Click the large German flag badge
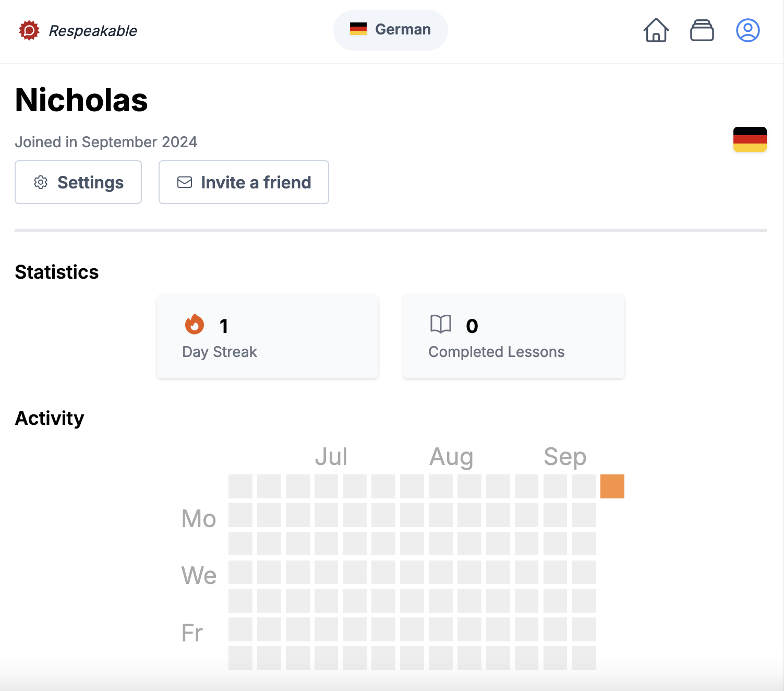This screenshot has height=691, width=784. pos(750,139)
